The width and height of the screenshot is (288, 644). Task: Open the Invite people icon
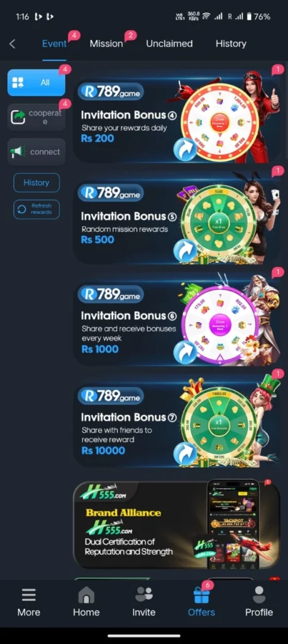144,594
